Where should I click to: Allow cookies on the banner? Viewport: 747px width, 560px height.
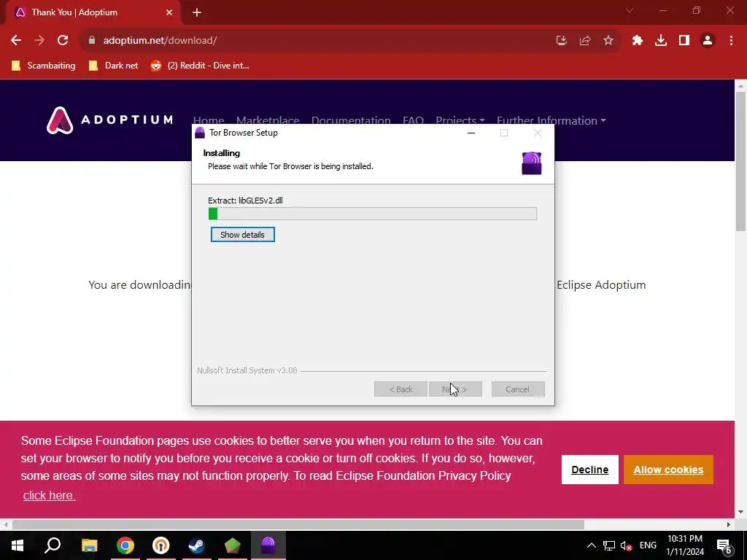click(668, 470)
